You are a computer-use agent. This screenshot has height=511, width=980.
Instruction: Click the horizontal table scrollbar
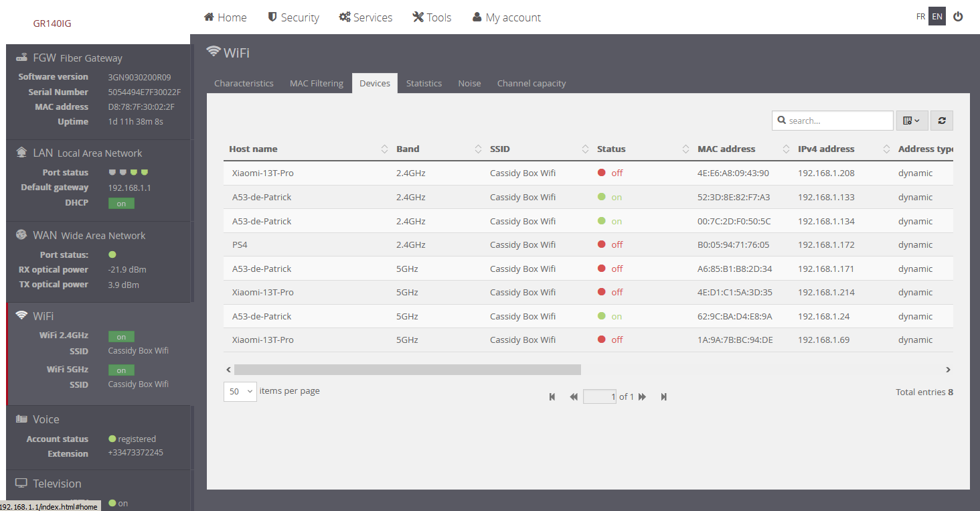pos(407,370)
